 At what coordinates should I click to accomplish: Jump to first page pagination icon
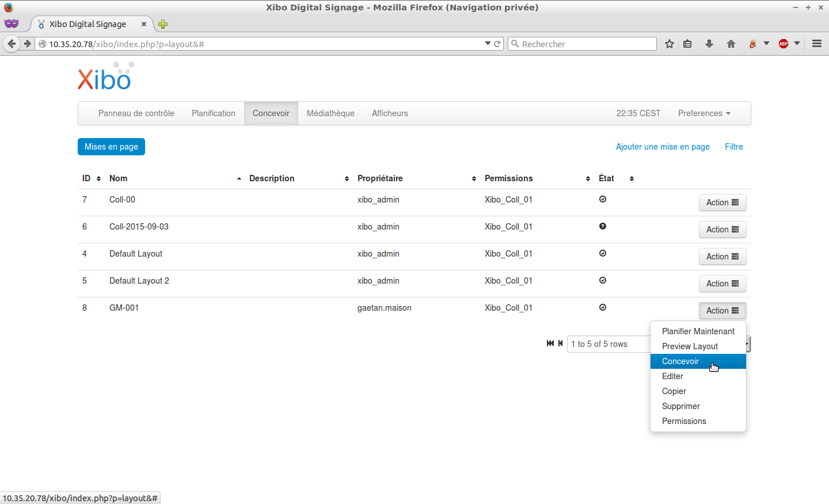click(x=550, y=343)
